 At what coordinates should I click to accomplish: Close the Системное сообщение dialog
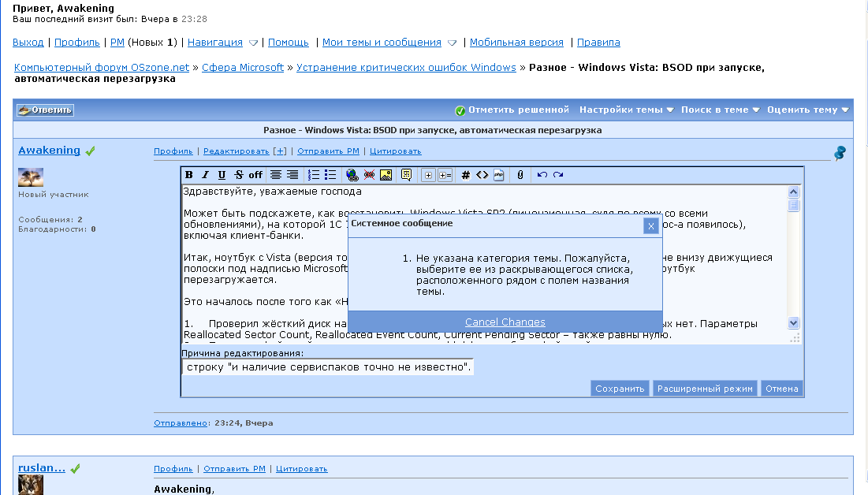(x=650, y=225)
